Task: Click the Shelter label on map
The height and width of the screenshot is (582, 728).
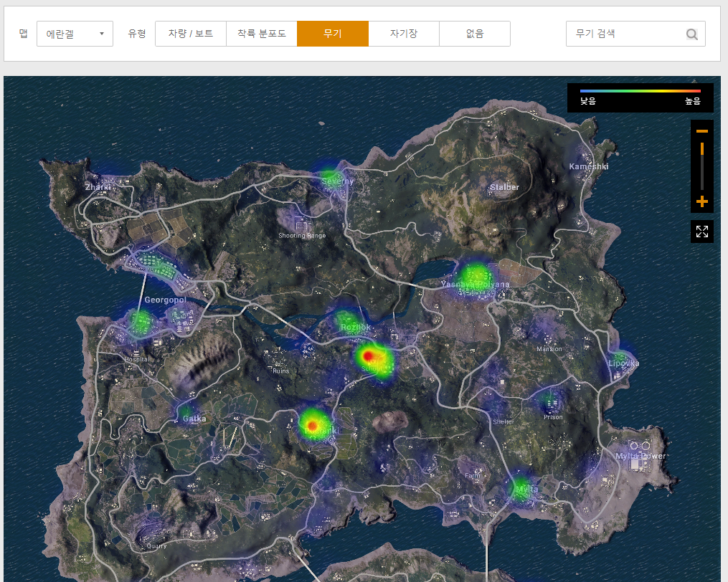Action: point(504,422)
